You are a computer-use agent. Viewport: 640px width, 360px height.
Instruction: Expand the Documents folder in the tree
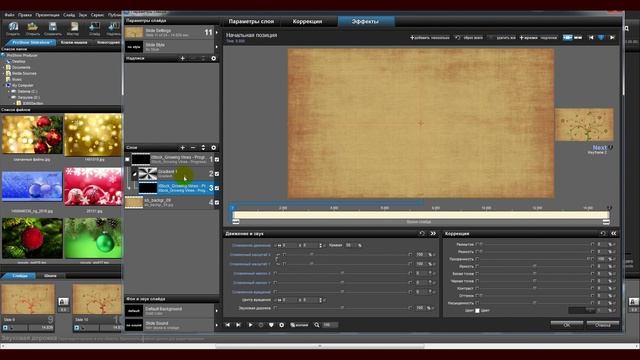[x=3, y=67]
